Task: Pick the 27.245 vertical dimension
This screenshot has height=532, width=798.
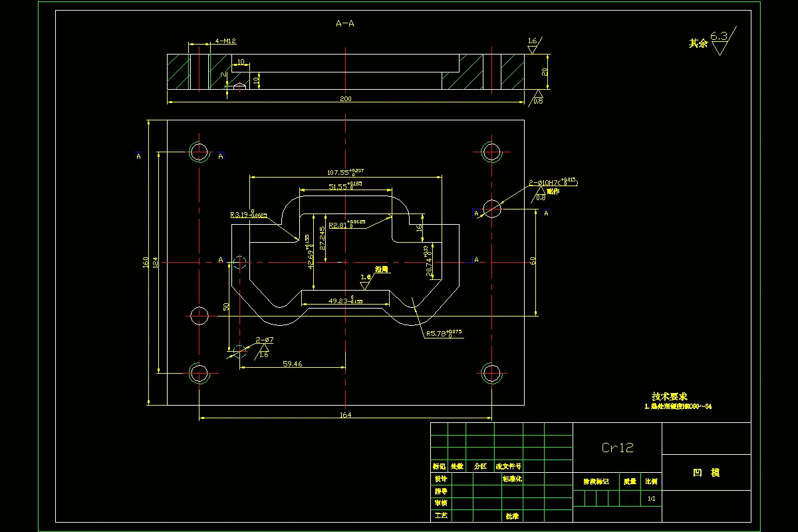Action: pos(322,238)
